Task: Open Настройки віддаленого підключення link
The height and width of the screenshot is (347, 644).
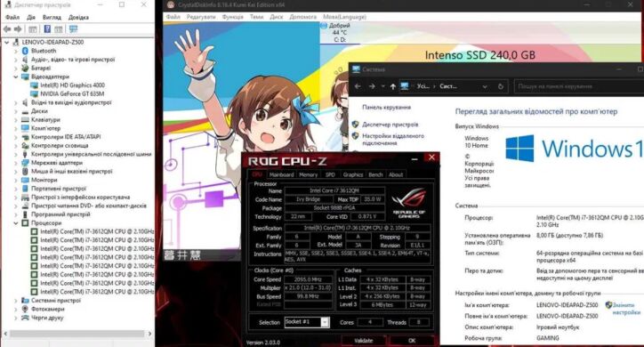Action: click(x=393, y=140)
